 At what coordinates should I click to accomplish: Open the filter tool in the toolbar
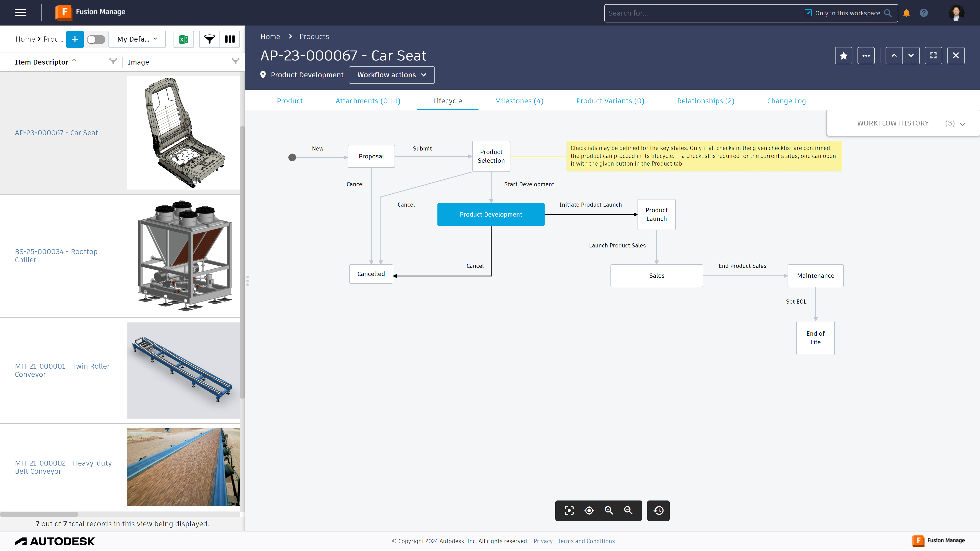210,39
